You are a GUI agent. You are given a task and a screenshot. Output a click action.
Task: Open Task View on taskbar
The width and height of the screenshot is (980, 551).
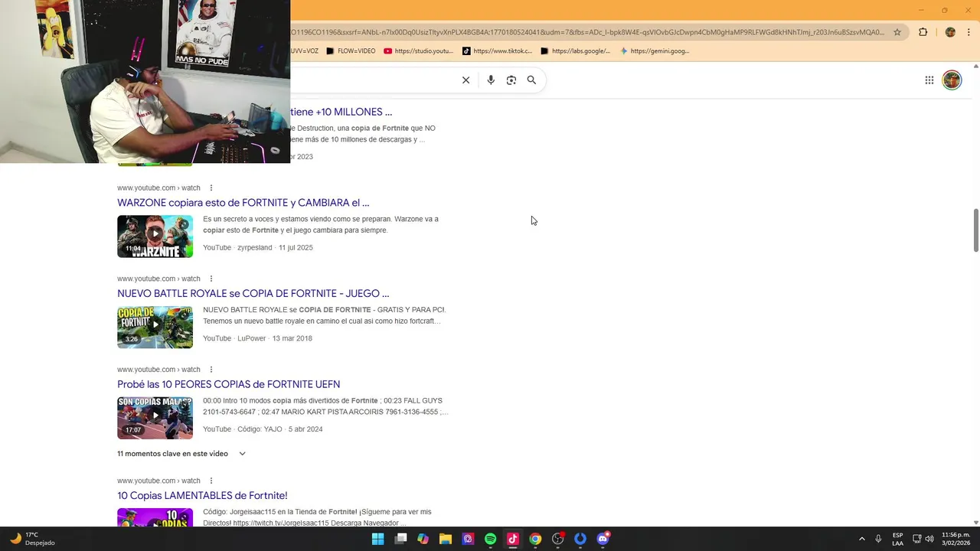click(x=400, y=539)
